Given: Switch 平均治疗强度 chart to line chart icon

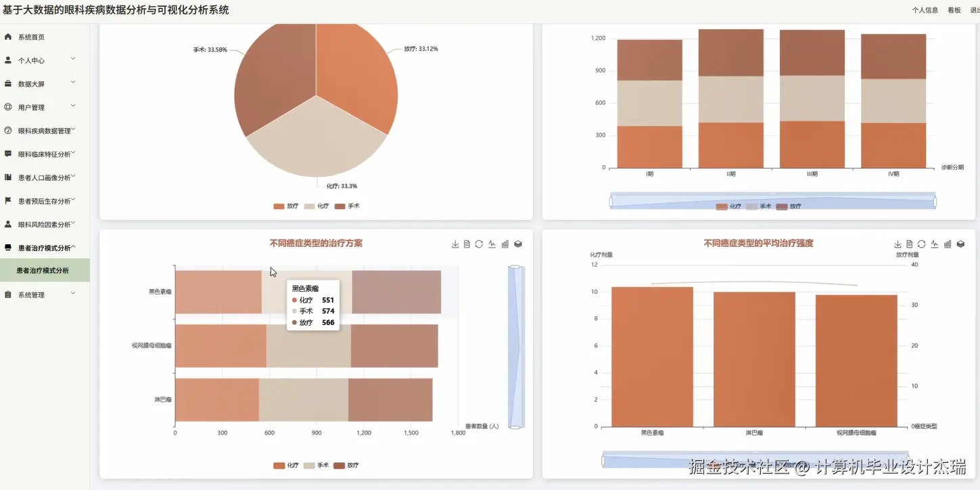Looking at the screenshot, I should (x=935, y=244).
